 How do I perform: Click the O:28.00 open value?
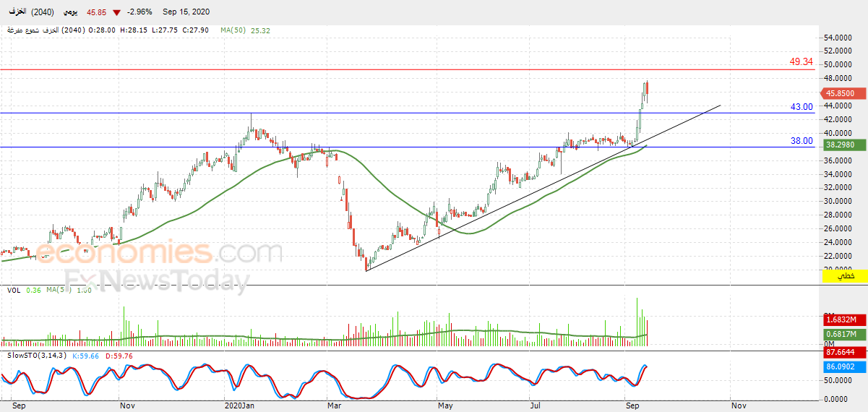tap(102, 30)
